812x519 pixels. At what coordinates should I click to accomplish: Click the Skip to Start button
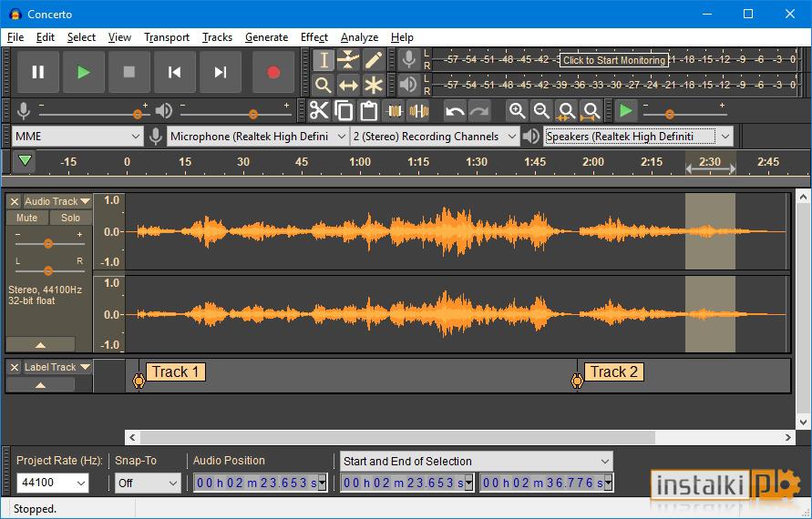pyautogui.click(x=175, y=72)
